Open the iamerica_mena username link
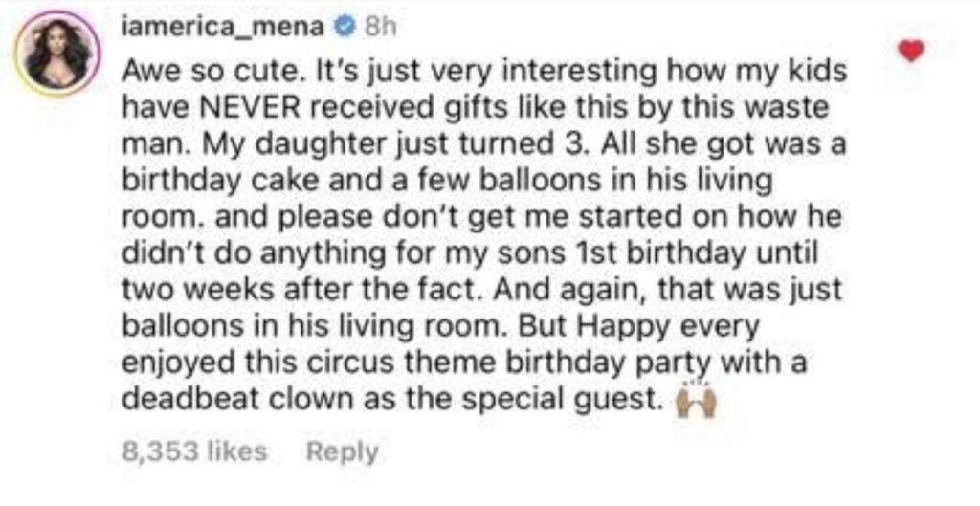Viewport: 980px width, 506px height. [x=225, y=28]
